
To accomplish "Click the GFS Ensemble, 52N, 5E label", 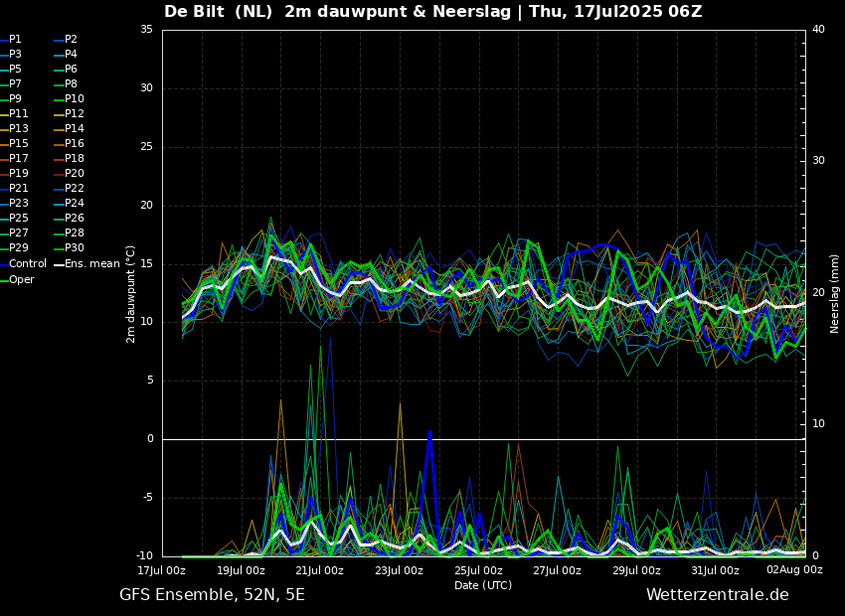I will 212,595.
